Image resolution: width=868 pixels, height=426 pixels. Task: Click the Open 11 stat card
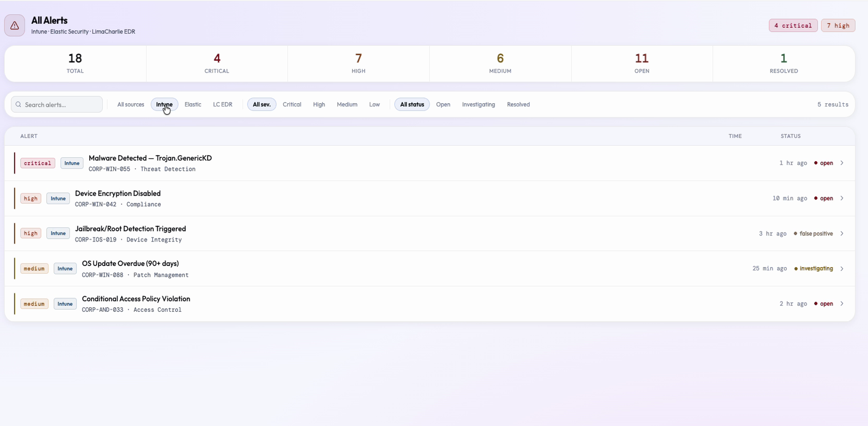[x=642, y=64]
